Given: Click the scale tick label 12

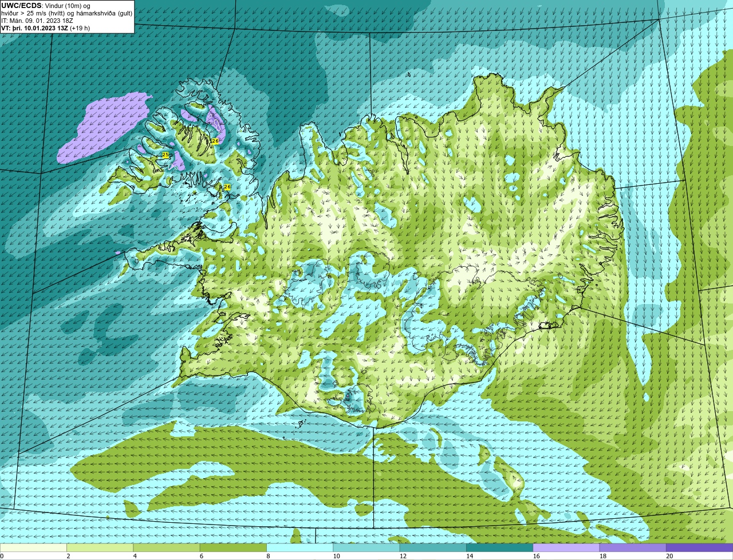Looking at the screenshot, I should [x=403, y=556].
